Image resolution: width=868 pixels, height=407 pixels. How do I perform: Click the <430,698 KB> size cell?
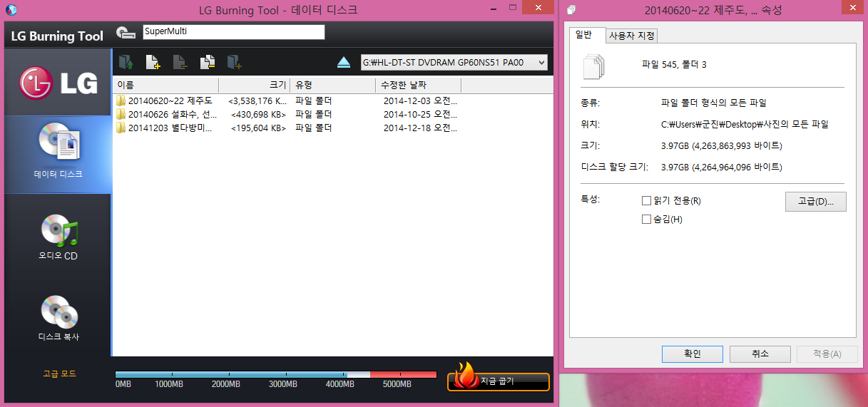(x=258, y=114)
